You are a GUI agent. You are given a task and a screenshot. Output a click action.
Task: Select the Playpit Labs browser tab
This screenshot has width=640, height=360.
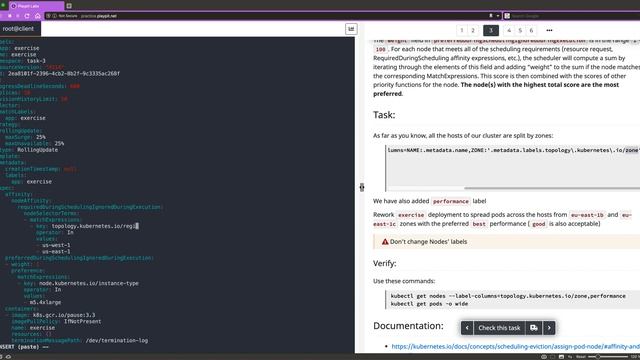[36, 6]
